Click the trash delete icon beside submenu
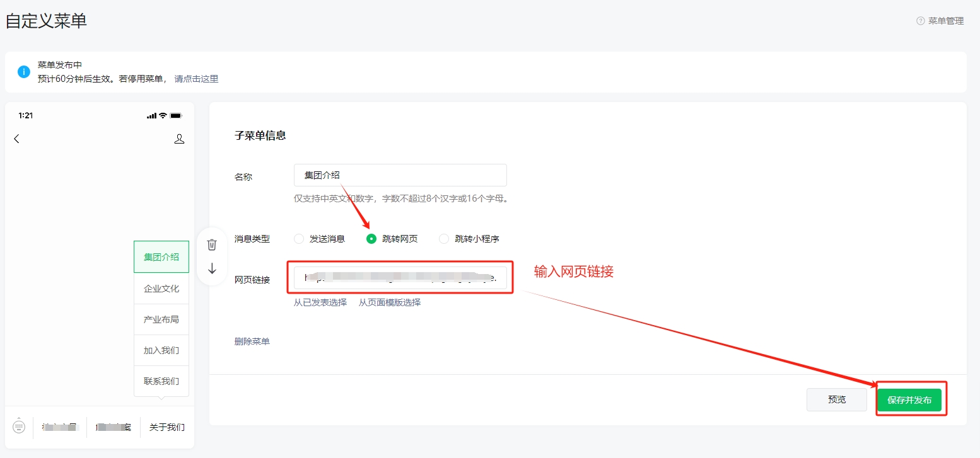This screenshot has height=458, width=980. coord(212,244)
